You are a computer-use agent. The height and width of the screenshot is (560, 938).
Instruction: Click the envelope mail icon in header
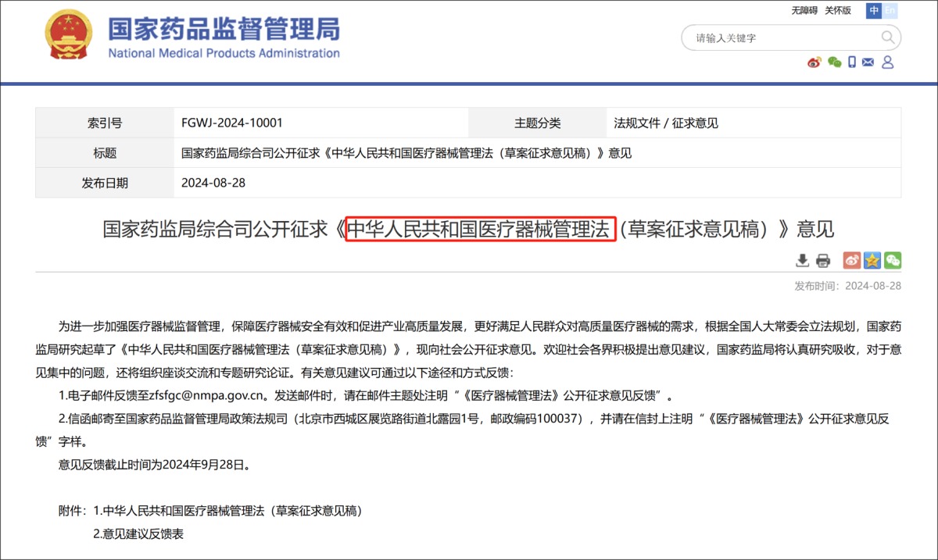(868, 62)
